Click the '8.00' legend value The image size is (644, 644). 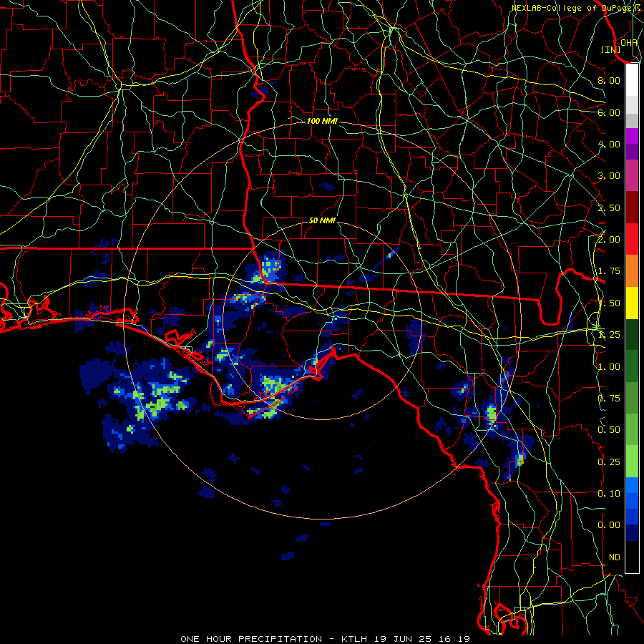[x=609, y=80]
